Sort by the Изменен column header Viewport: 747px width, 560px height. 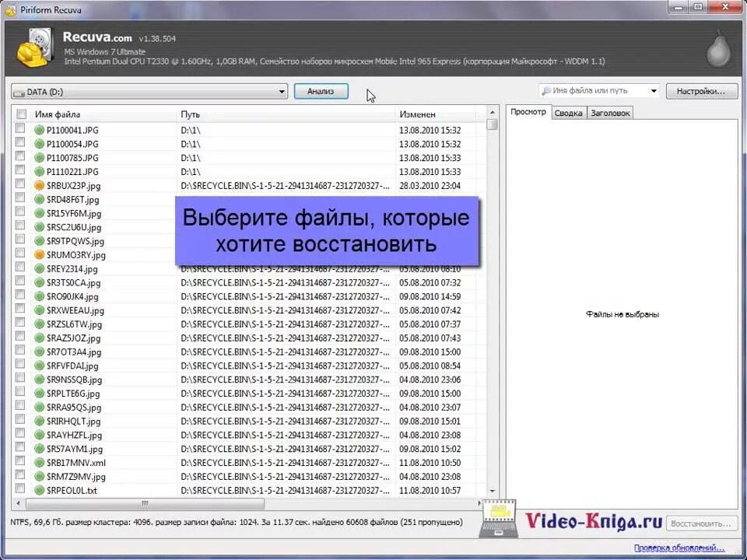click(x=417, y=114)
